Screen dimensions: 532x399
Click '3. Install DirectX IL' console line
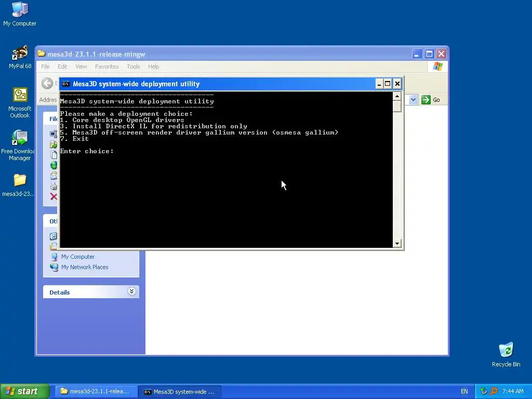pyautogui.click(x=153, y=126)
